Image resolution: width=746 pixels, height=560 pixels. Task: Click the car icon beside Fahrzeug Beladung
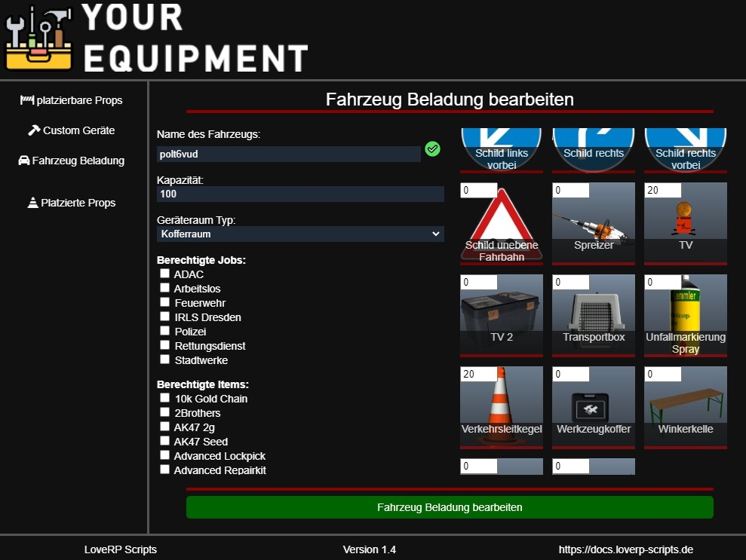point(24,161)
